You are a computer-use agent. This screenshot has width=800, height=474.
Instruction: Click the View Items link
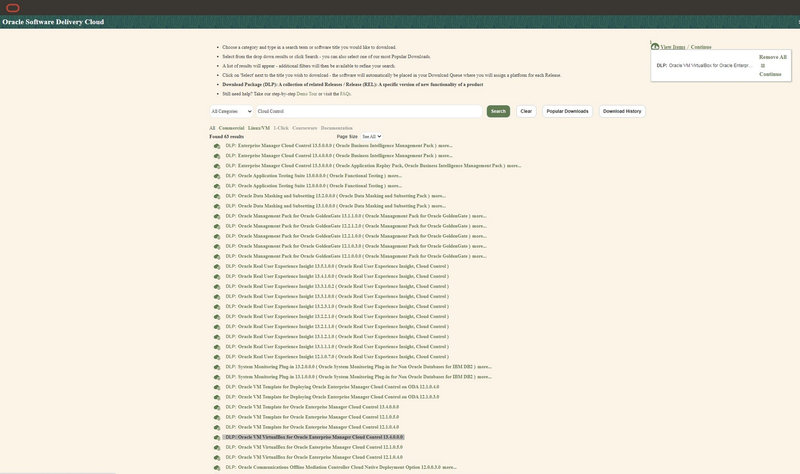[673, 47]
